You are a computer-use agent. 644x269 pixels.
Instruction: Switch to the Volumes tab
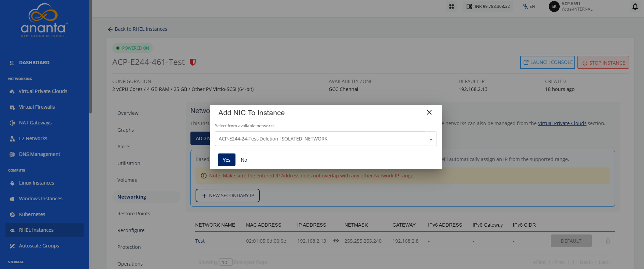pyautogui.click(x=127, y=180)
